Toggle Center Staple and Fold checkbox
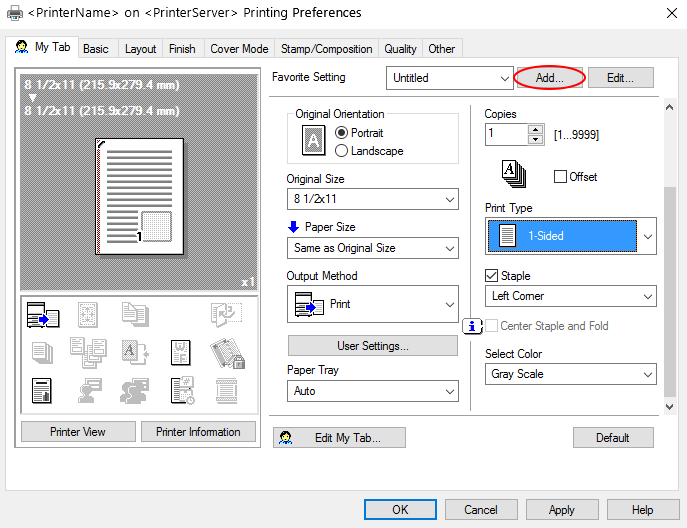 tap(492, 326)
